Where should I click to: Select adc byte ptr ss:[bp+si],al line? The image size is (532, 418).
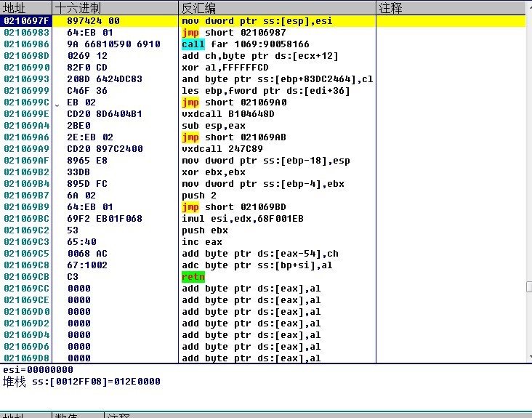[x=257, y=265]
